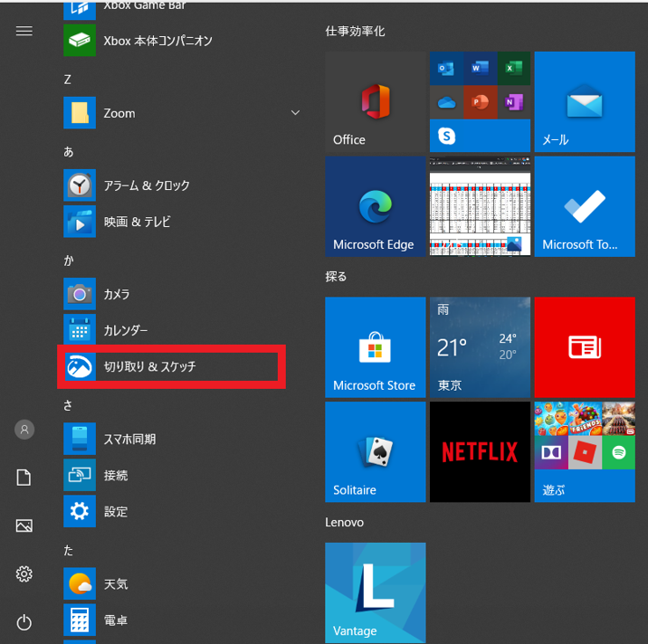Launch 映画 & テレビ app
Image resolution: width=648 pixels, height=644 pixels.
182,222
